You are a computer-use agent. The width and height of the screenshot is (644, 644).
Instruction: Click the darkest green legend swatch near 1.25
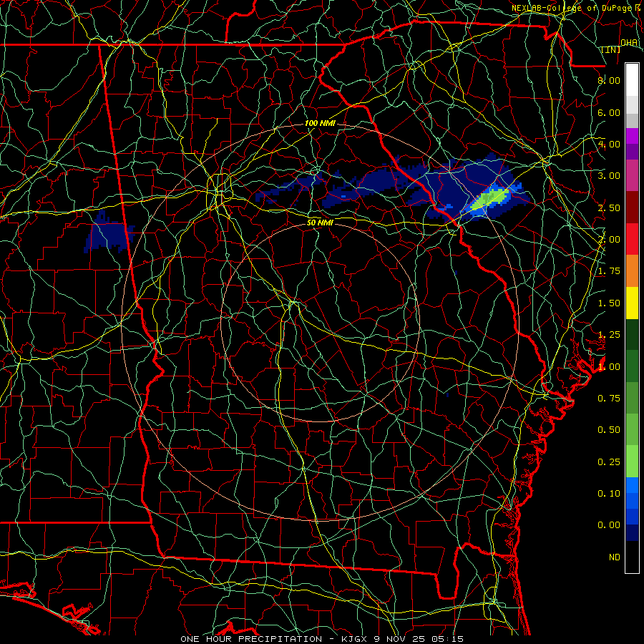[632, 335]
